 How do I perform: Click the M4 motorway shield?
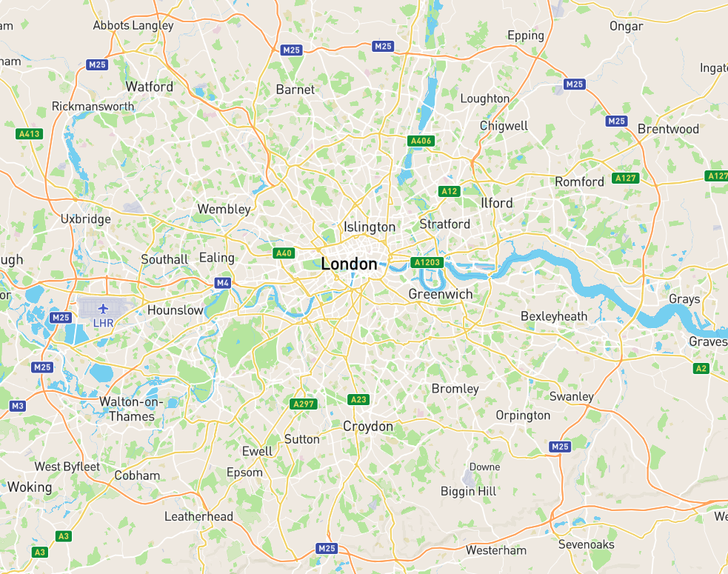[x=223, y=283]
